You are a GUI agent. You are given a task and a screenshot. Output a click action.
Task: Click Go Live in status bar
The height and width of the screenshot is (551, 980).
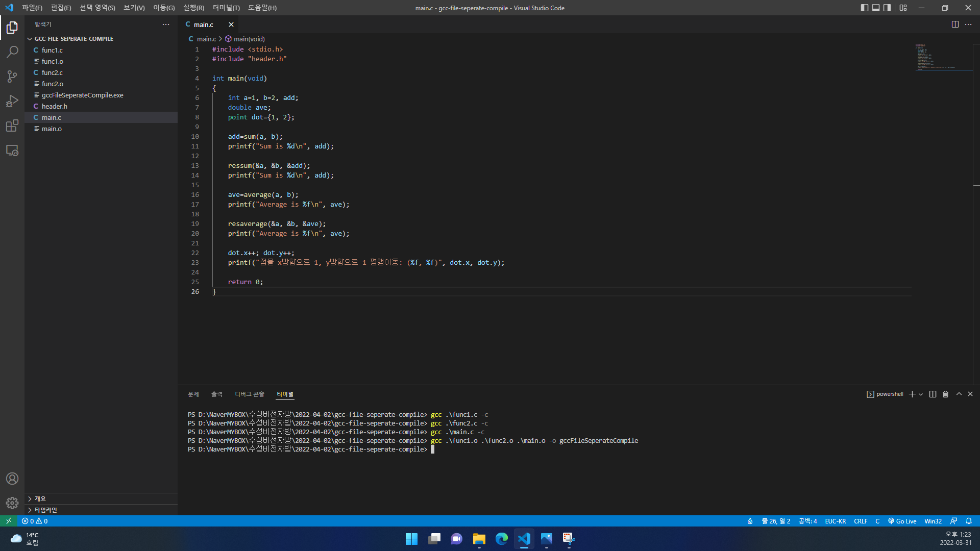click(902, 521)
